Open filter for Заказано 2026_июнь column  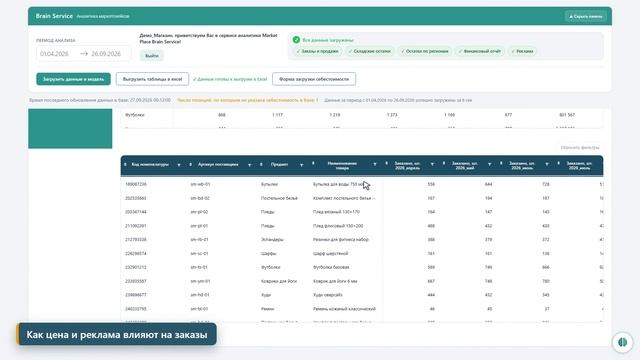point(547,164)
